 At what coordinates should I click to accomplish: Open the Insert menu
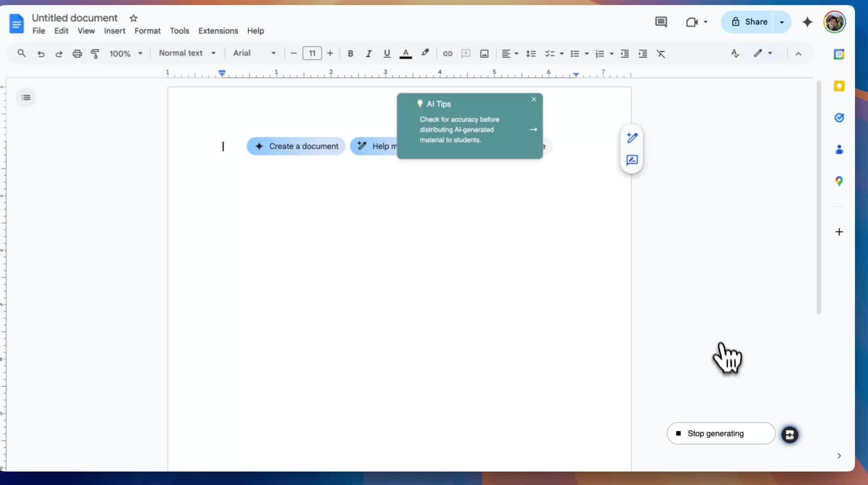pos(115,31)
